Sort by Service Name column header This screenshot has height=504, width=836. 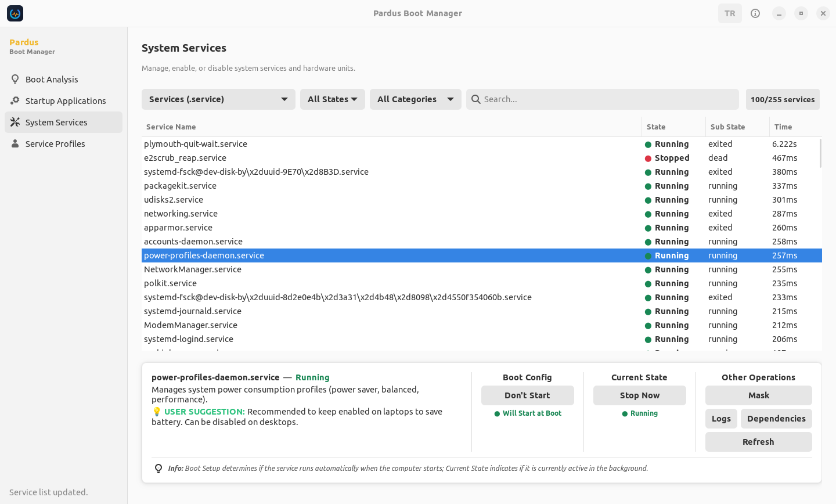click(392, 127)
